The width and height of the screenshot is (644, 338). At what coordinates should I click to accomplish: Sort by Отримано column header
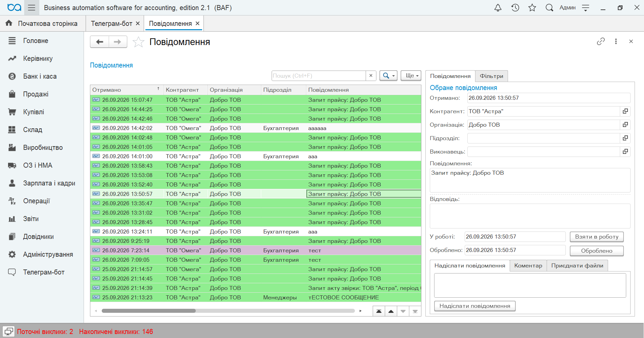click(x=127, y=90)
